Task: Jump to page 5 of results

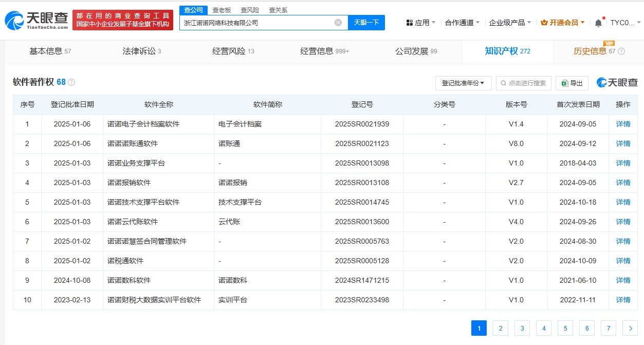Action: click(x=565, y=328)
